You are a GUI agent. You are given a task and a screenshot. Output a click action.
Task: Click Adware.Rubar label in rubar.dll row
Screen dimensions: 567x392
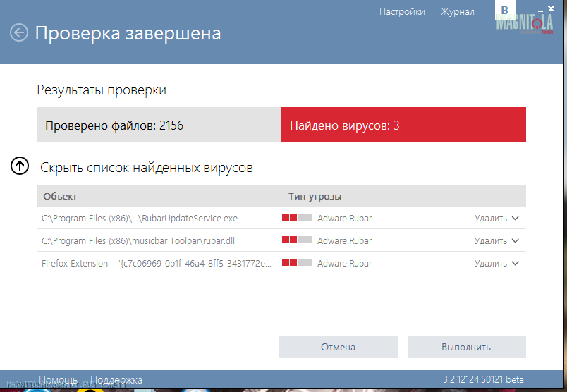click(x=345, y=241)
